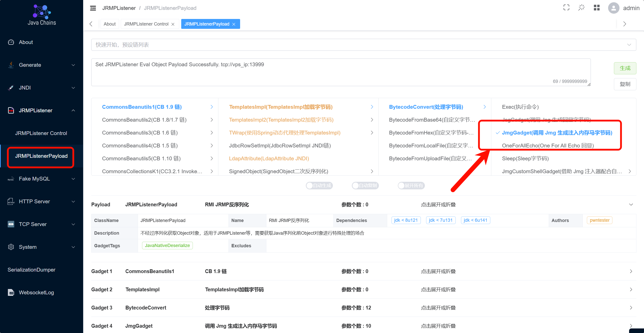Click the loading spinner icon in header

[x=581, y=8]
